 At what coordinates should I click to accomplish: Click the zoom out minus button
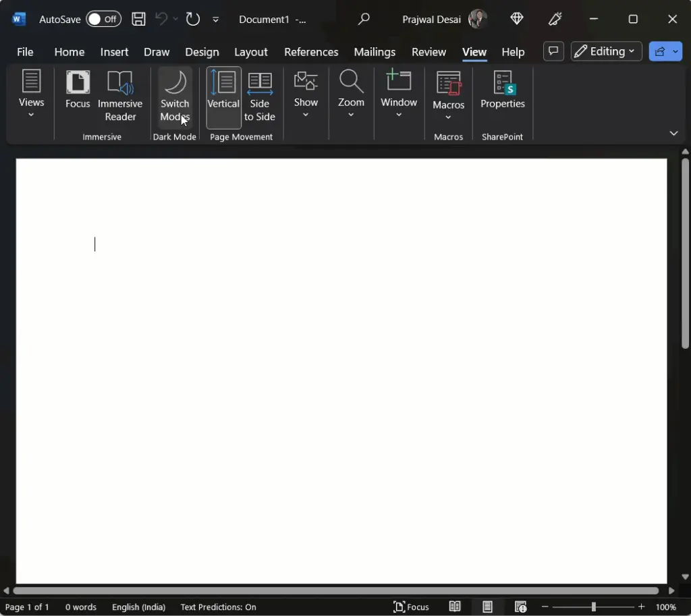tap(545, 607)
